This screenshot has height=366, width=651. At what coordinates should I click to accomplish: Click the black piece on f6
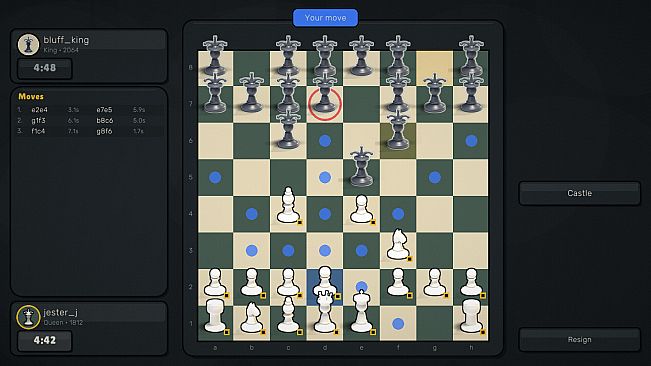(x=398, y=129)
